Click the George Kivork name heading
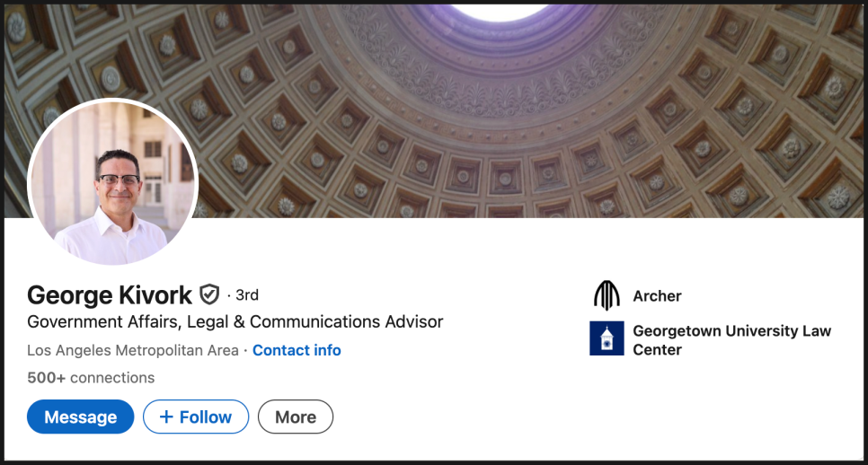 110,294
